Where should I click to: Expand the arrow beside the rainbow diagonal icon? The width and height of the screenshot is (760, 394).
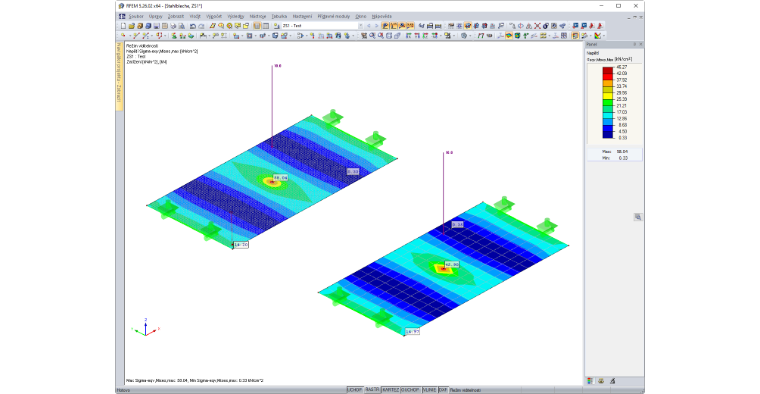[603, 35]
